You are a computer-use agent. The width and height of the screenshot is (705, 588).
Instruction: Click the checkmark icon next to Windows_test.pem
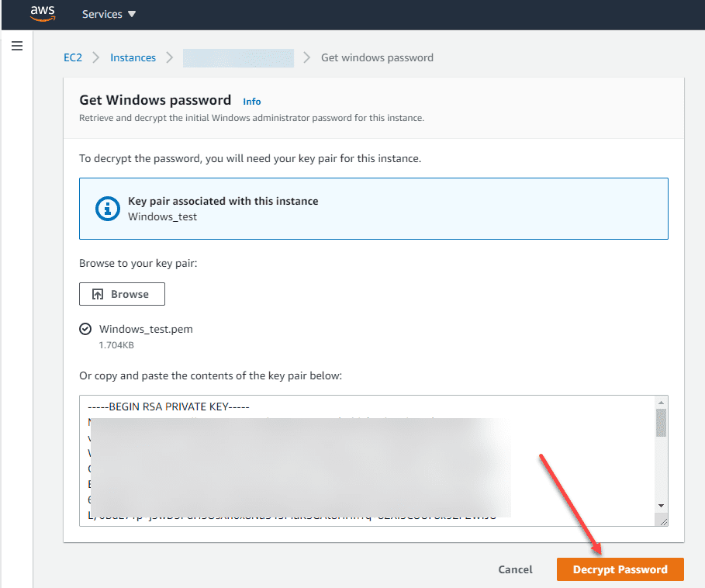pyautogui.click(x=85, y=329)
